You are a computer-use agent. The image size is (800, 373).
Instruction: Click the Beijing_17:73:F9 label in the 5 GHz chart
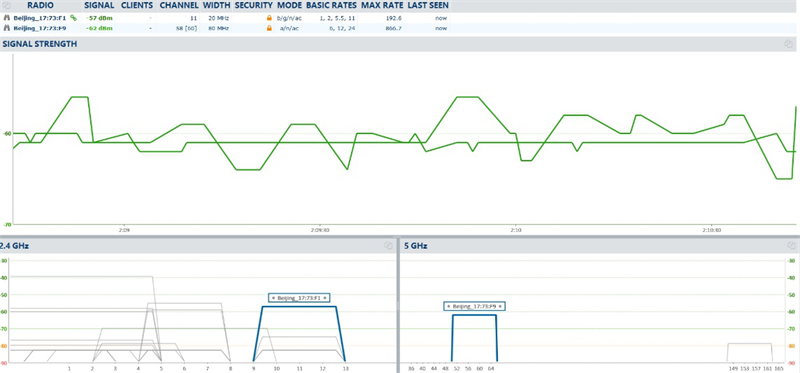pyautogui.click(x=474, y=306)
